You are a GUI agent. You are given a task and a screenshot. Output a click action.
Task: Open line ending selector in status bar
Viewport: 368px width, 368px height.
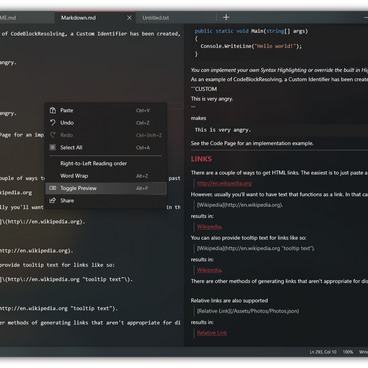tap(363, 352)
